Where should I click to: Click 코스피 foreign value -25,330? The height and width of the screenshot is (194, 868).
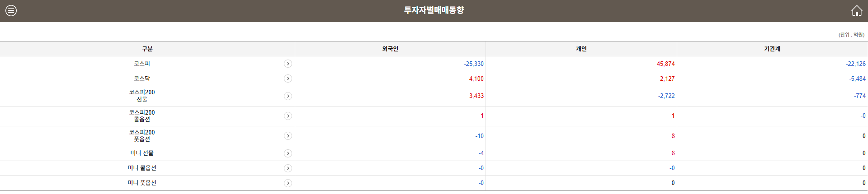pyautogui.click(x=473, y=64)
